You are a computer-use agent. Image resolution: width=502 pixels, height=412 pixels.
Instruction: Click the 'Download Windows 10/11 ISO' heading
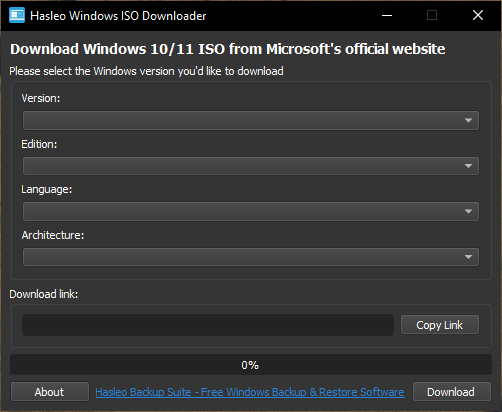228,49
